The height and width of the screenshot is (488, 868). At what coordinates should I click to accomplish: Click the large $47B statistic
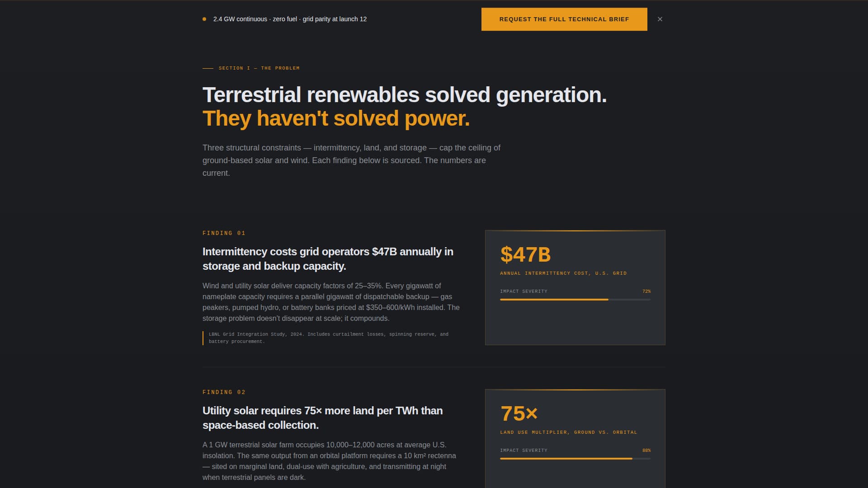525,254
